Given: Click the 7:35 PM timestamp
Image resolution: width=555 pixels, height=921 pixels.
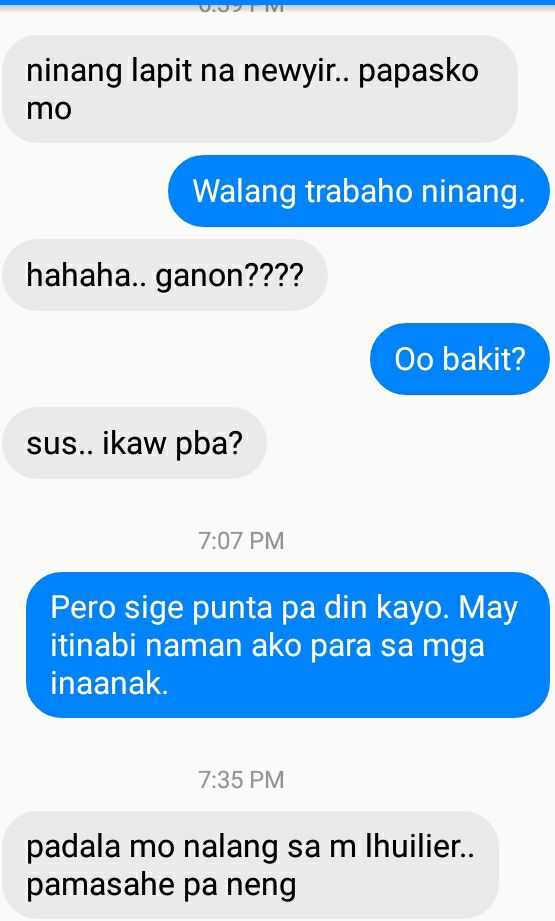Looking at the screenshot, I should 241,779.
